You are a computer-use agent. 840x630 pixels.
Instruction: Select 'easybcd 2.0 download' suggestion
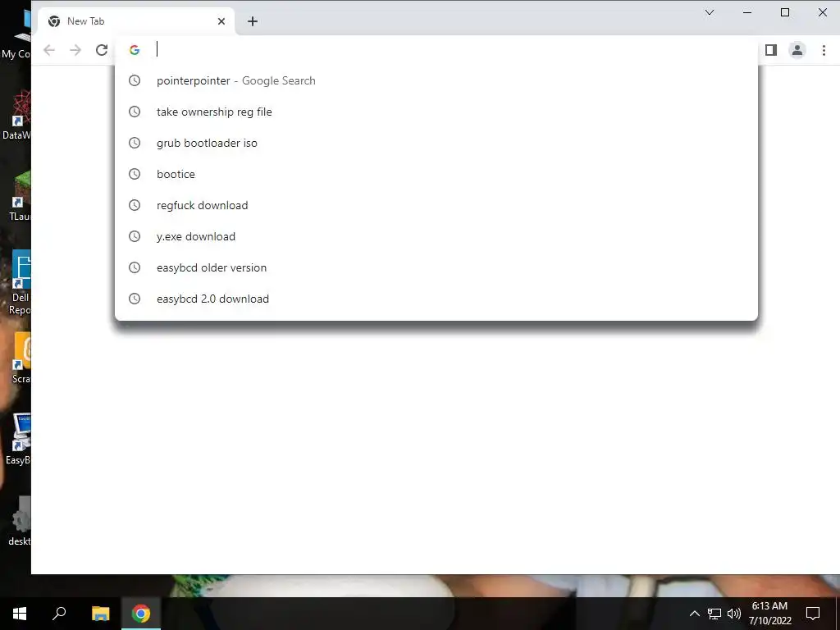click(x=436, y=299)
